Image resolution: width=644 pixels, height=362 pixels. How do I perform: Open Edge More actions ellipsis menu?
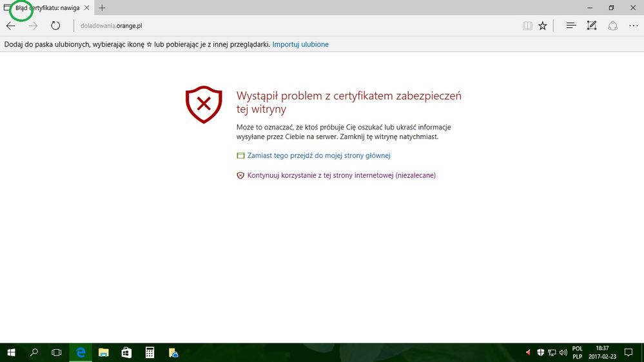[633, 26]
